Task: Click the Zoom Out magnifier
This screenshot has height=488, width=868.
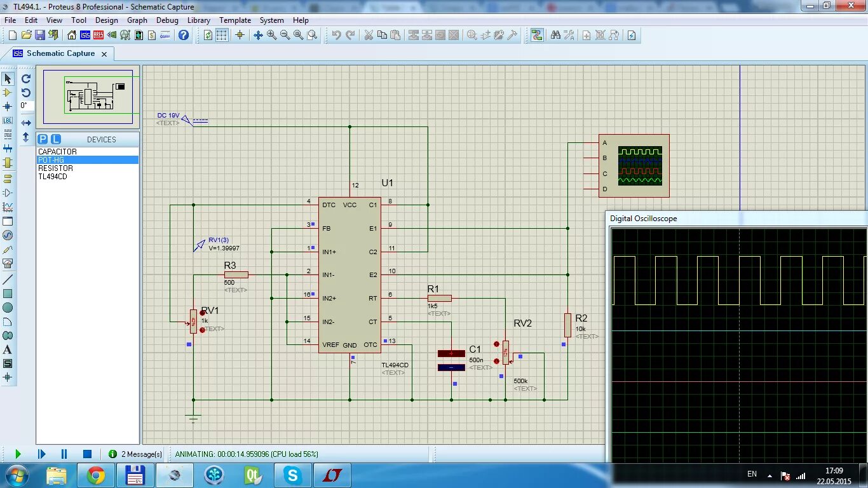Action: pyautogui.click(x=285, y=35)
